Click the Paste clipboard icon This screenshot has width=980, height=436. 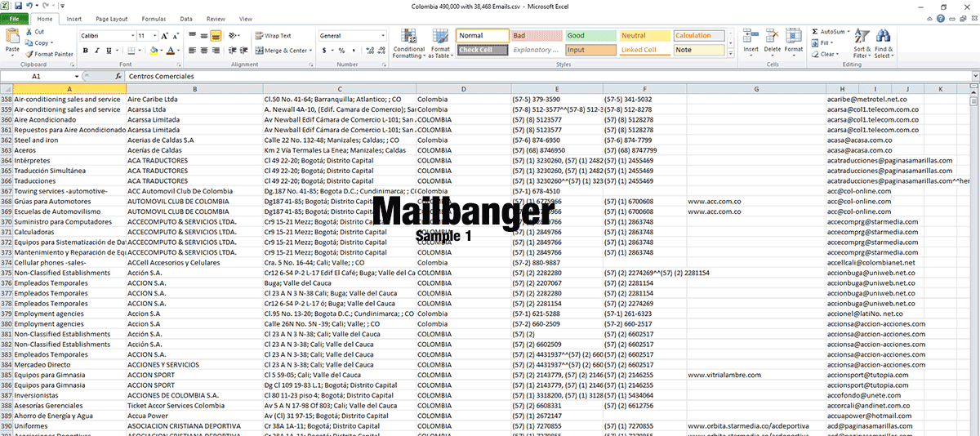[12, 36]
